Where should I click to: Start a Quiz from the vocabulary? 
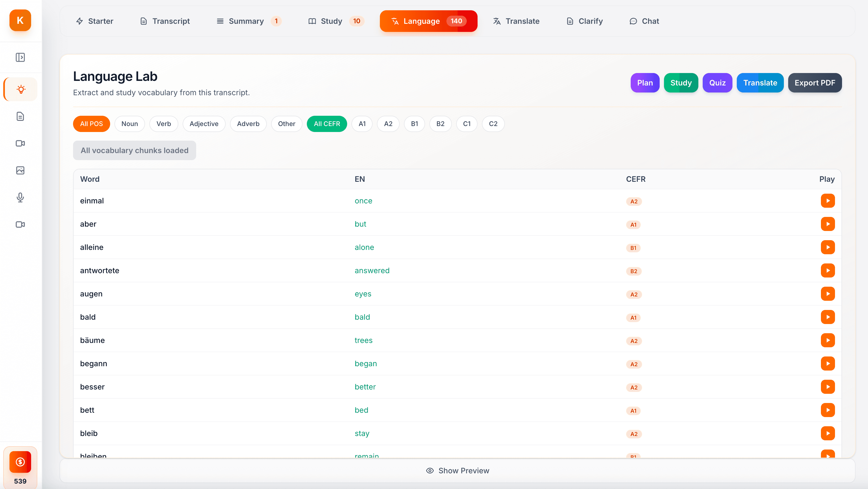tap(717, 83)
